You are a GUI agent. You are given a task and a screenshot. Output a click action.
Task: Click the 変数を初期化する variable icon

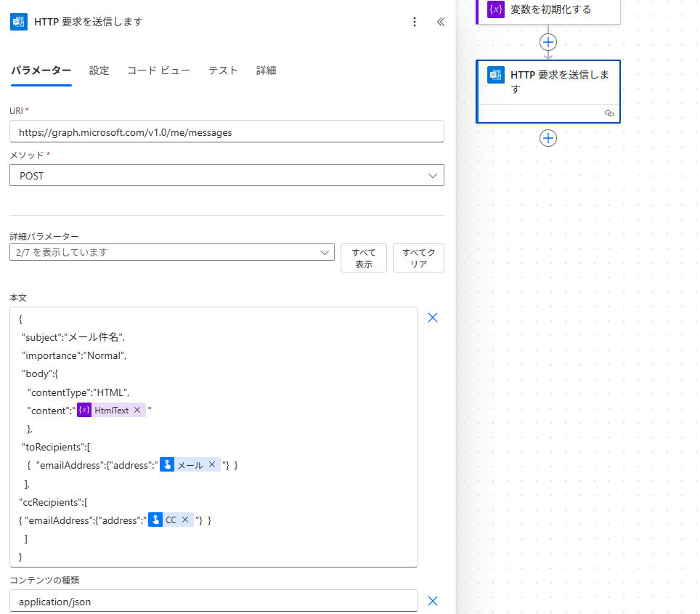(x=496, y=9)
